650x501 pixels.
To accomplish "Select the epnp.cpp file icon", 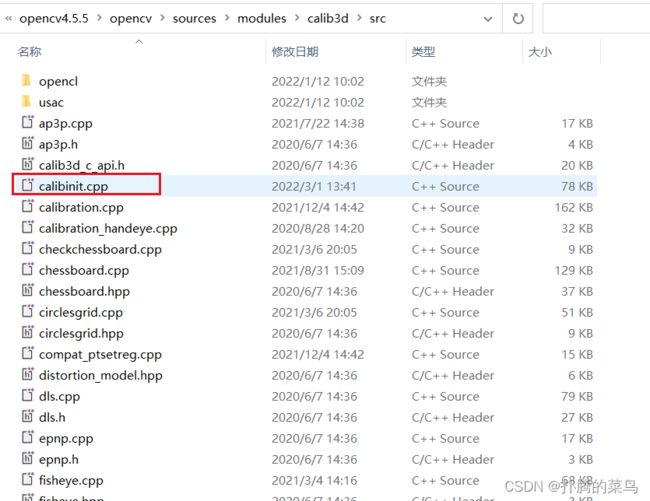I will (x=27, y=438).
